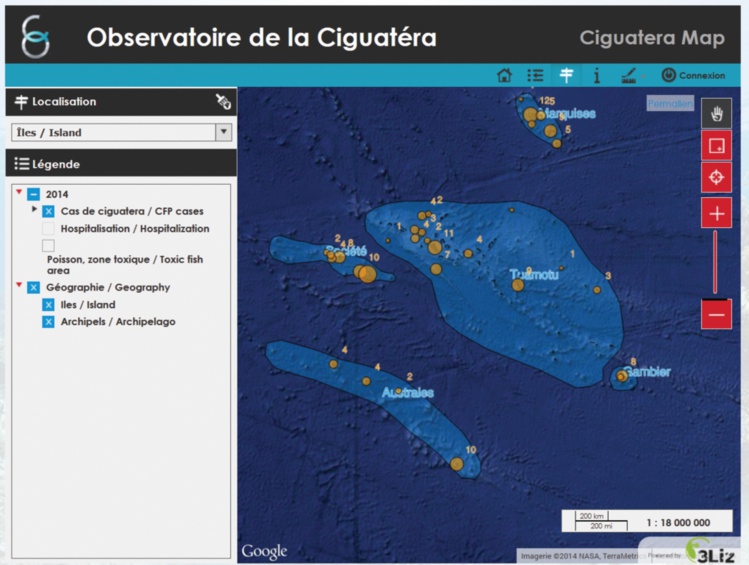Image resolution: width=749 pixels, height=565 pixels.
Task: Enable Poisson, zone toxique layer checkbox
Action: (x=48, y=245)
